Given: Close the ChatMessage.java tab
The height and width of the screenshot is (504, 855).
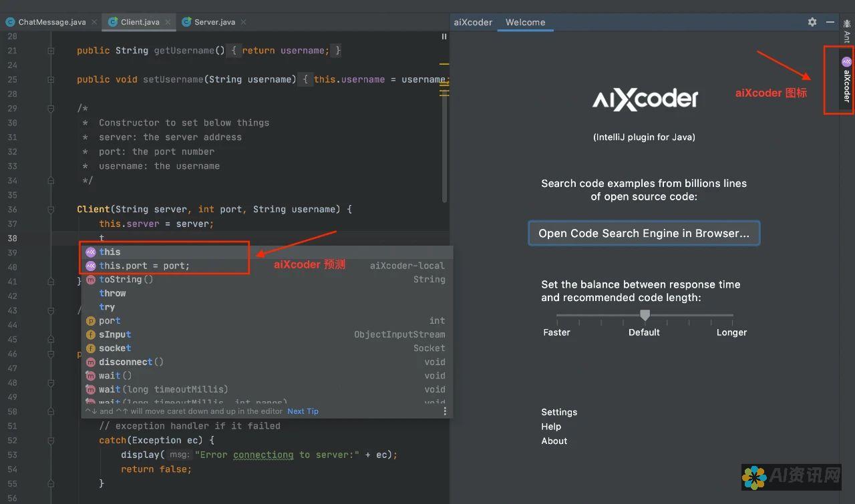Looking at the screenshot, I should (95, 22).
